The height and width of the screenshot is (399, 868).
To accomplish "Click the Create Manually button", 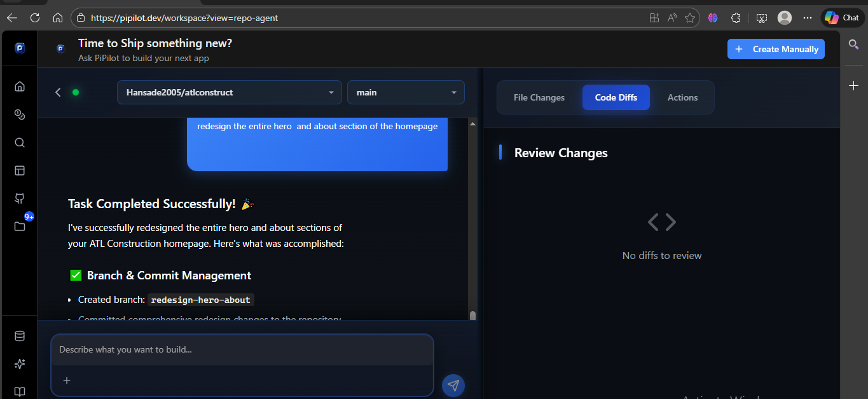I will [x=776, y=48].
